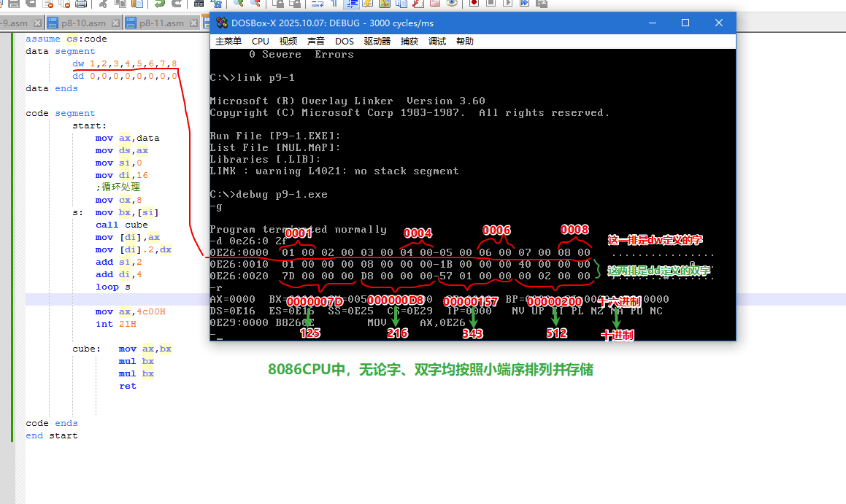Click the gray Redo arrow icon

(177, 3)
